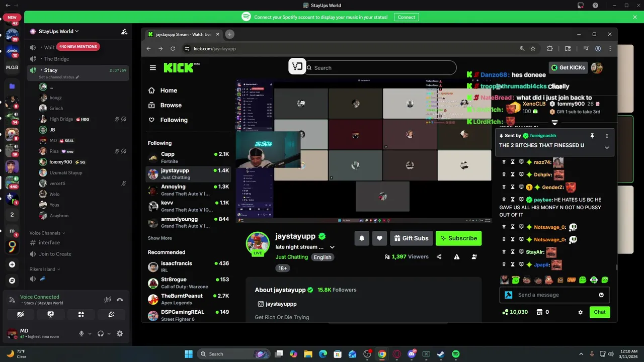Image resolution: width=644 pixels, height=362 pixels.
Task: Go to Kick homepage logo
Action: tap(182, 68)
